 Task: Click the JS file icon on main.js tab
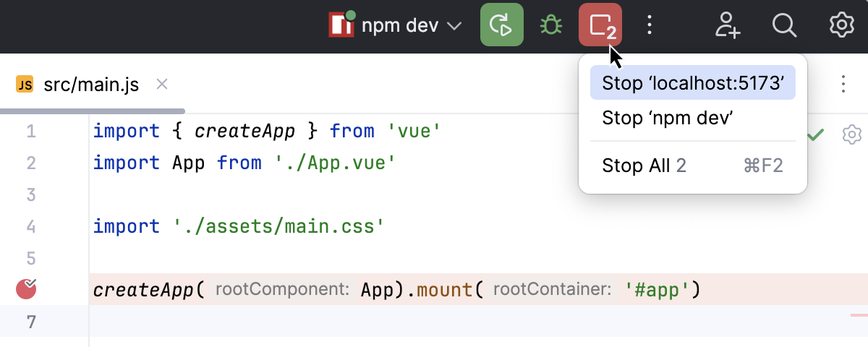point(25,85)
